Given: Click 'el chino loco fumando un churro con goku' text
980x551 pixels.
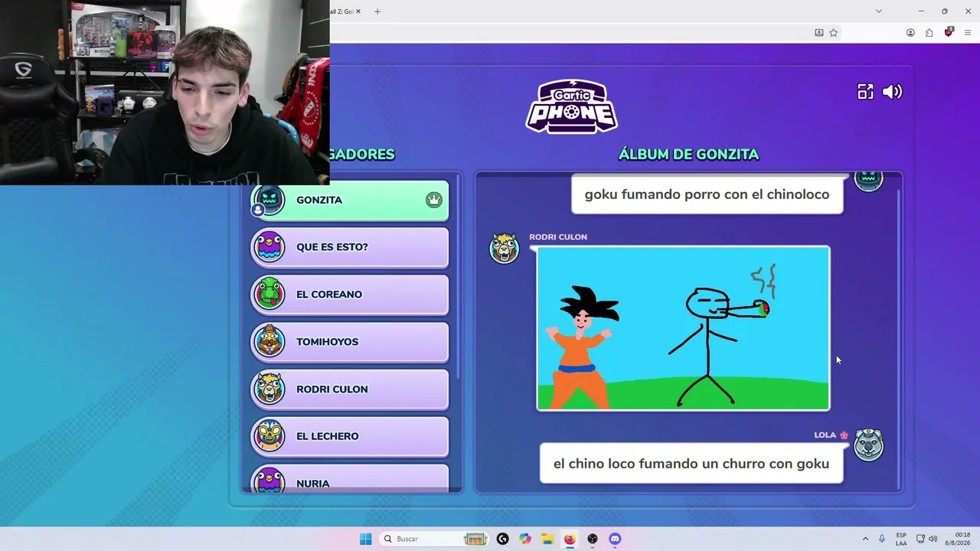Looking at the screenshot, I should pos(691,464).
